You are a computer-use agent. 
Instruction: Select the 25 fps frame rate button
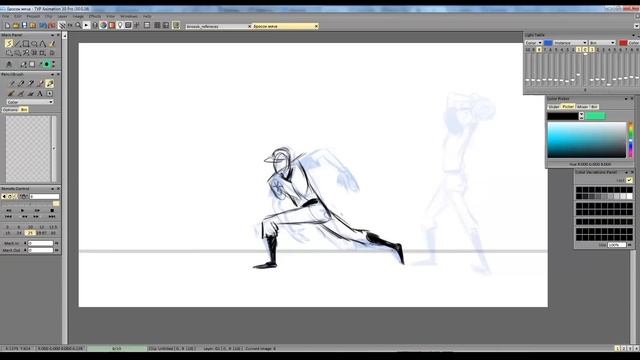click(30, 233)
